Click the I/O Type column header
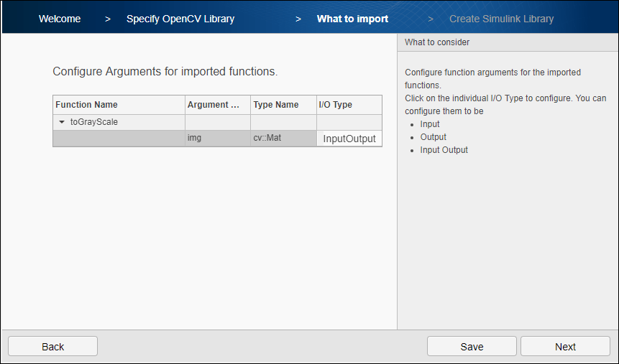 point(349,105)
